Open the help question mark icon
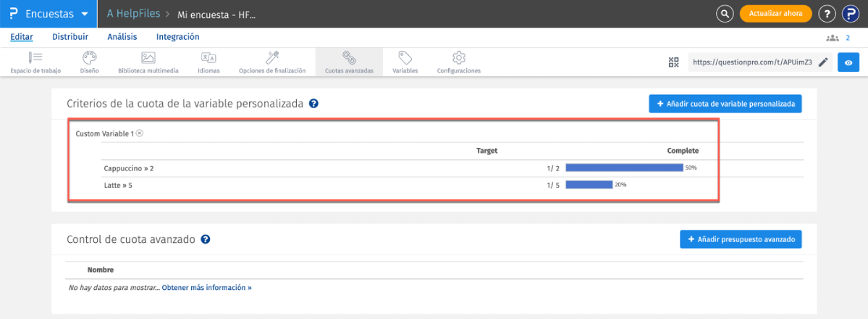Viewport: 868px width, 319px height. [x=827, y=14]
